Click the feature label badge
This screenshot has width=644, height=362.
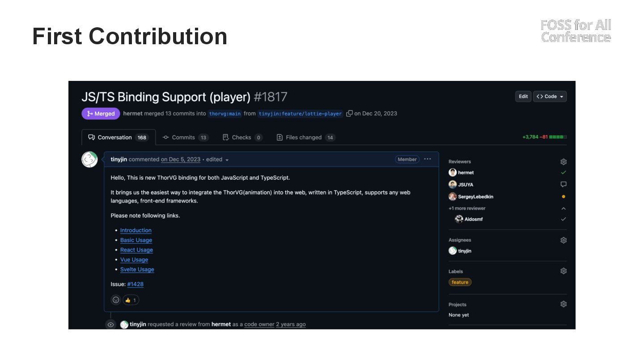pos(460,282)
